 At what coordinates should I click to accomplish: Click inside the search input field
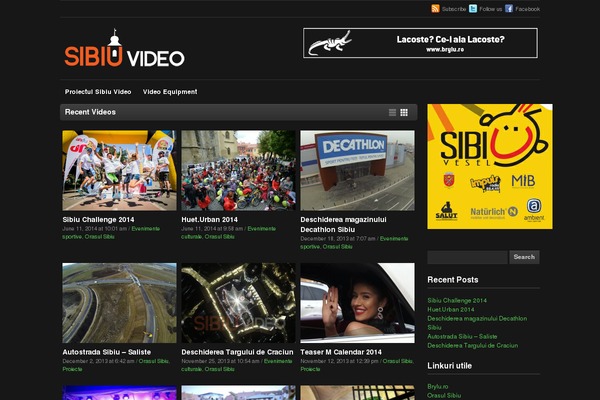(468, 257)
